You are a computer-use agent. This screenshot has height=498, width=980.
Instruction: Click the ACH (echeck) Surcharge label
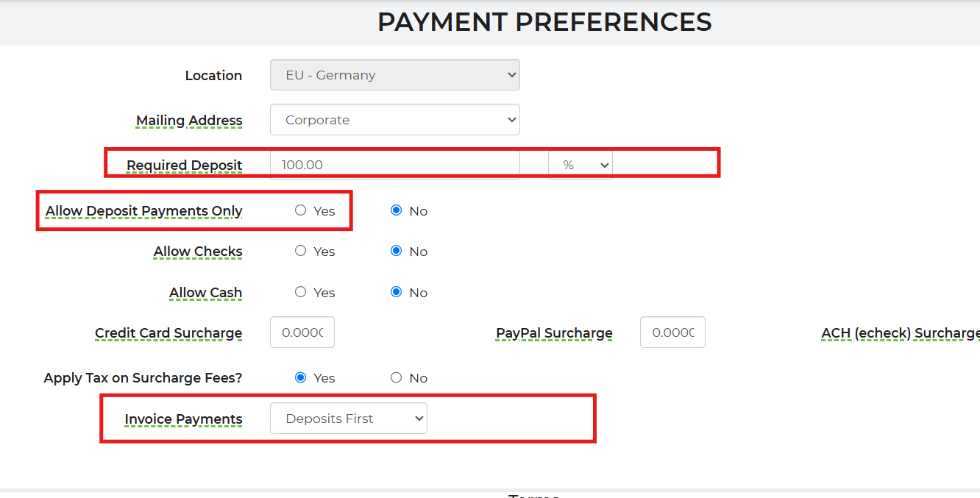click(x=900, y=333)
